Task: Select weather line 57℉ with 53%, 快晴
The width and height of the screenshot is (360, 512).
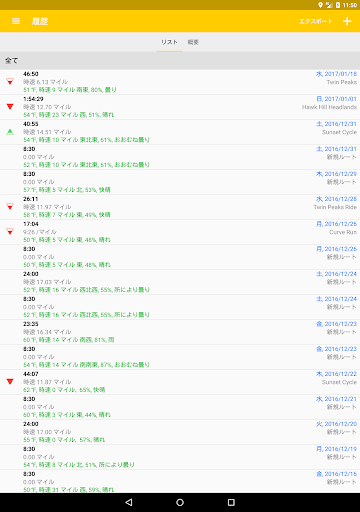Action: click(67, 190)
